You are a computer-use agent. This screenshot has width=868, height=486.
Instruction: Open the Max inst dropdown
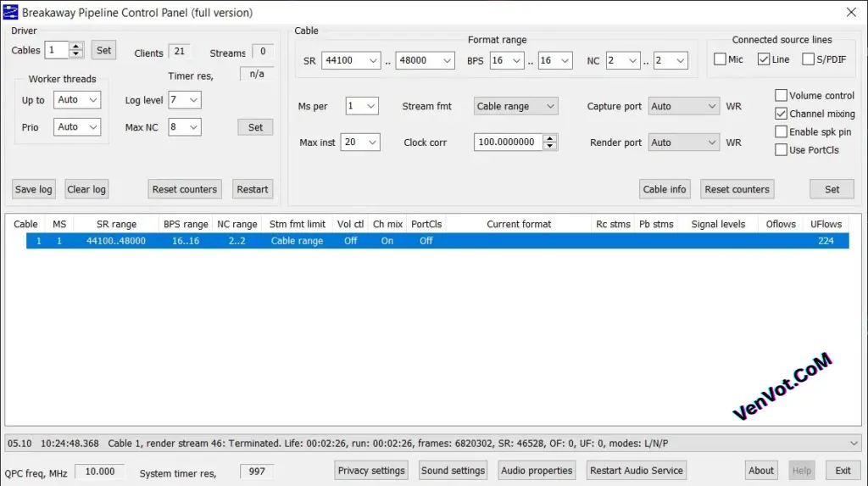pos(359,142)
